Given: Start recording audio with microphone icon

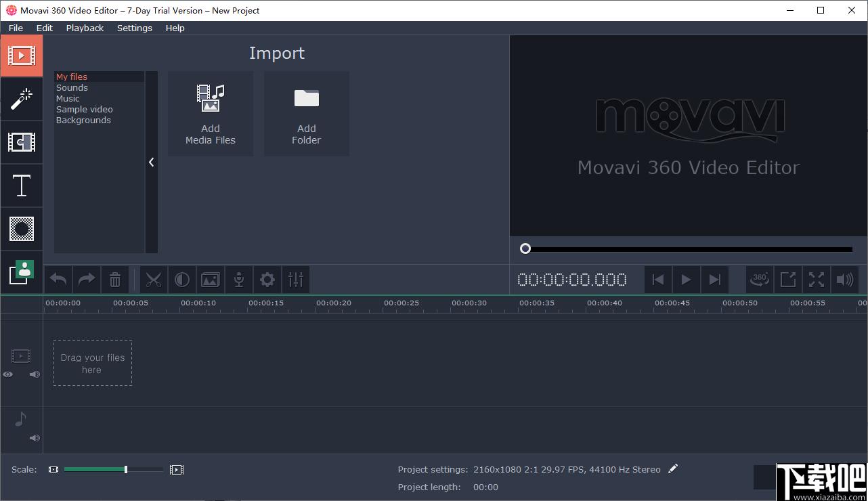Looking at the screenshot, I should click(239, 280).
